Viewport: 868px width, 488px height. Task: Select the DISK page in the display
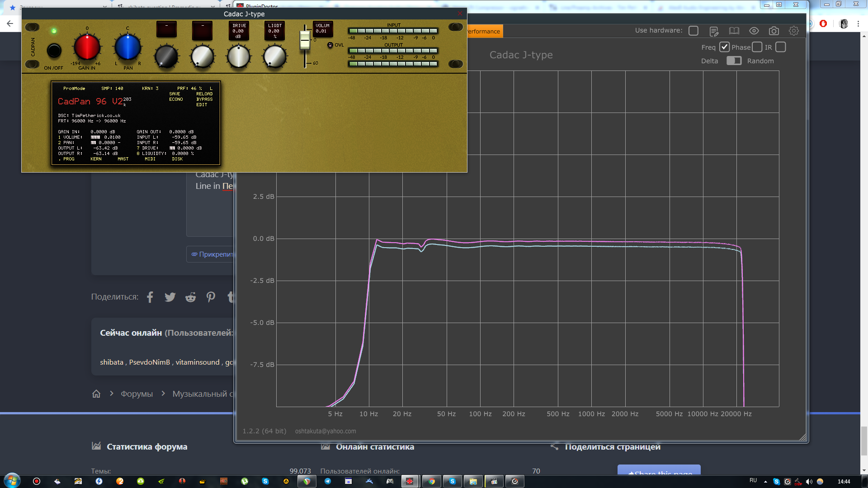tap(177, 159)
